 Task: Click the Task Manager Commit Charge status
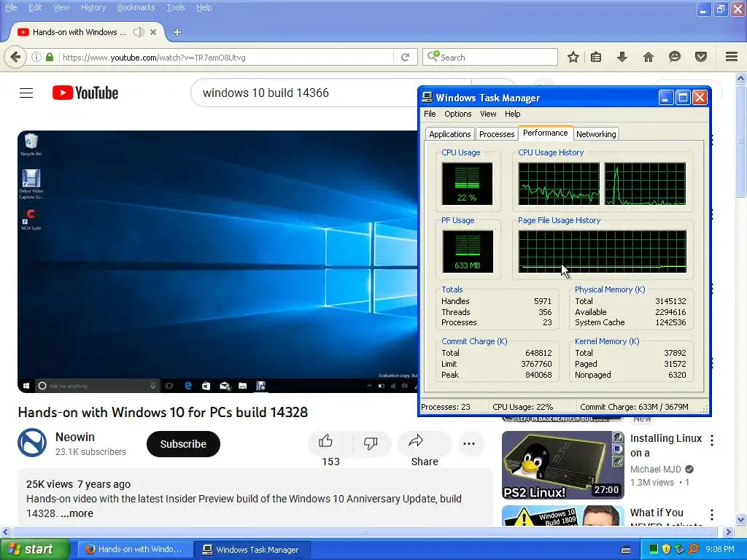(634, 407)
